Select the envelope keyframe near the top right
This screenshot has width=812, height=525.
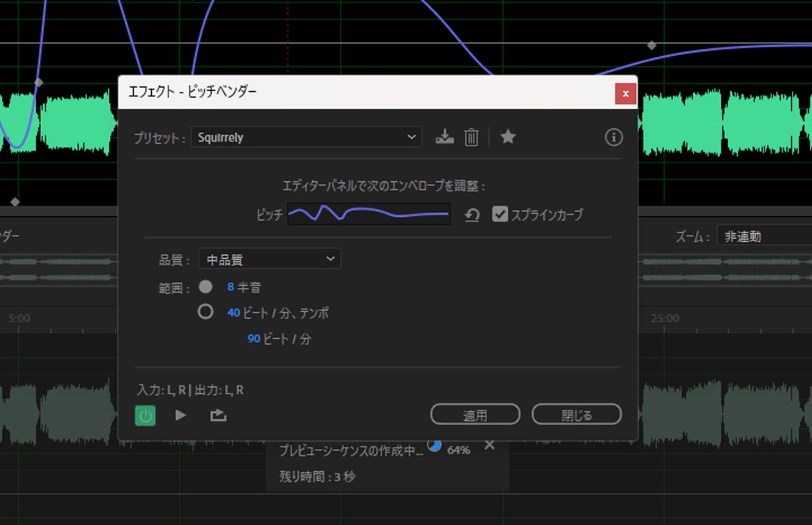tap(651, 45)
